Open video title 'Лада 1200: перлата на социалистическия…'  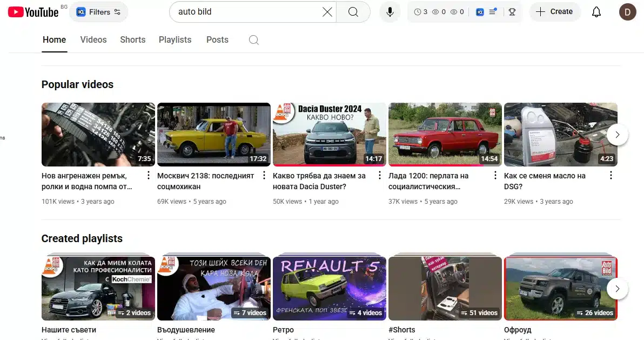pyautogui.click(x=428, y=181)
